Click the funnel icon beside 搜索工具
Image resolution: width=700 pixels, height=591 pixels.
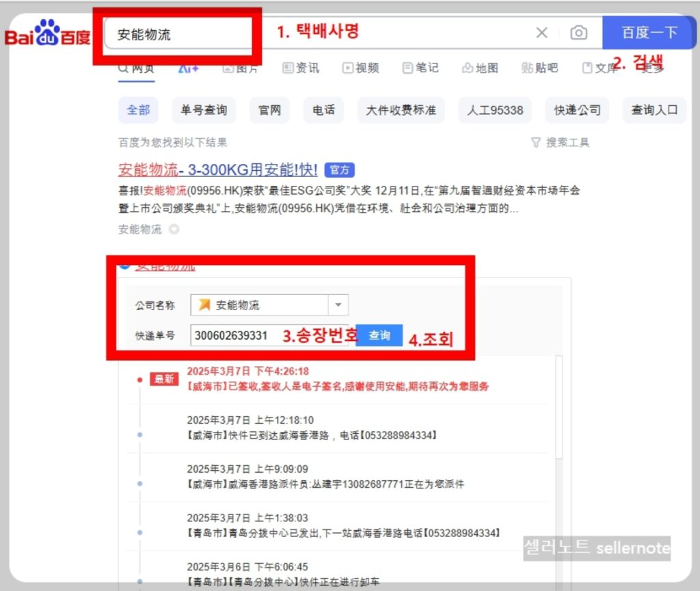click(x=536, y=142)
